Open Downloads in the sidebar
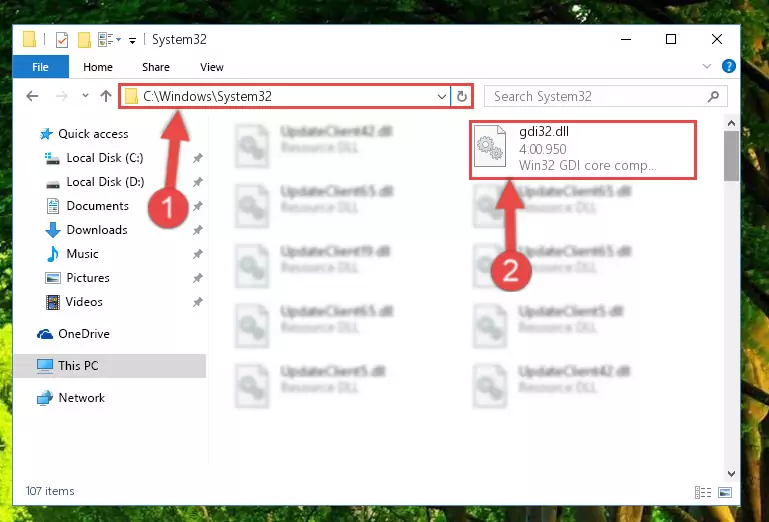Screen dimensions: 769x522 97,230
